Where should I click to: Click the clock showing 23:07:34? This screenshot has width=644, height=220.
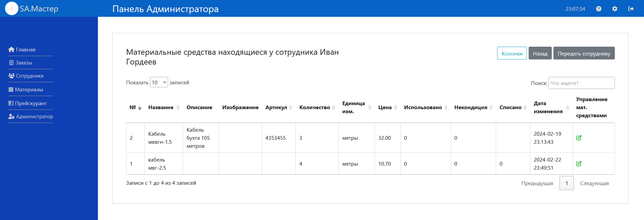coord(575,9)
